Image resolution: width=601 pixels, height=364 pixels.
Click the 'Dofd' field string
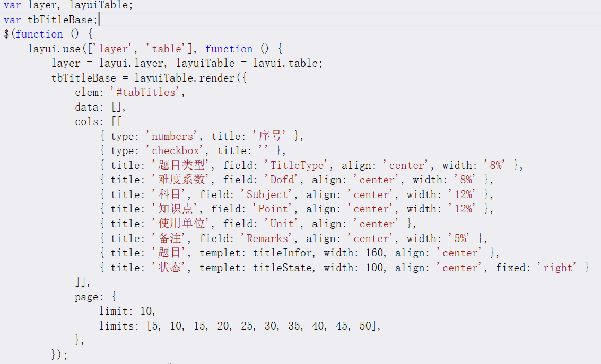[x=282, y=180]
